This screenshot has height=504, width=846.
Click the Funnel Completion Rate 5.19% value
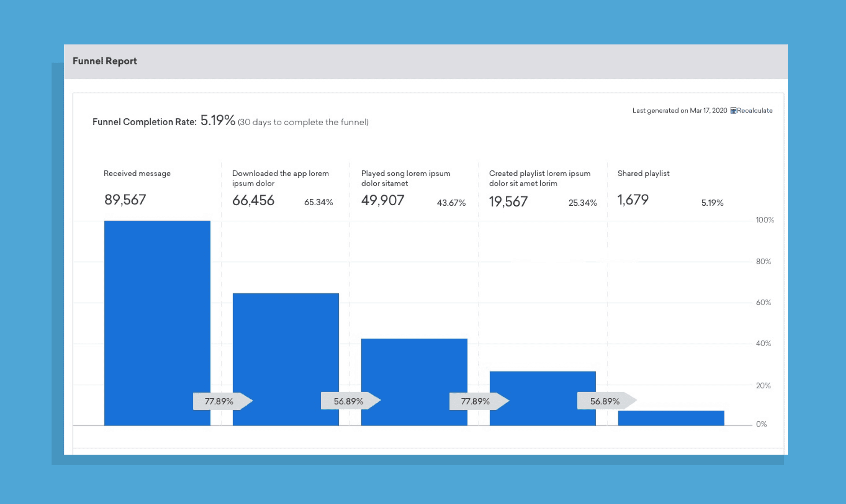point(218,120)
